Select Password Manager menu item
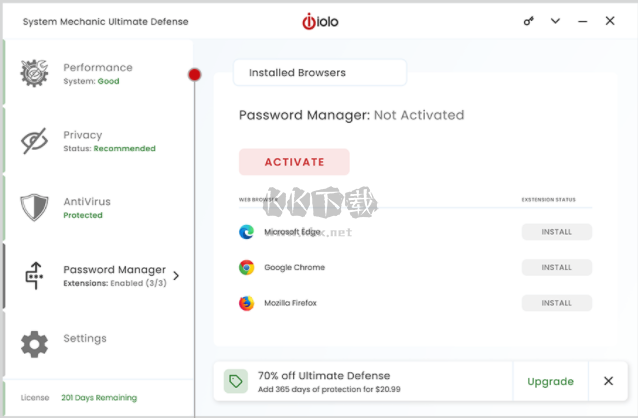The height and width of the screenshot is (418, 638). (x=98, y=276)
